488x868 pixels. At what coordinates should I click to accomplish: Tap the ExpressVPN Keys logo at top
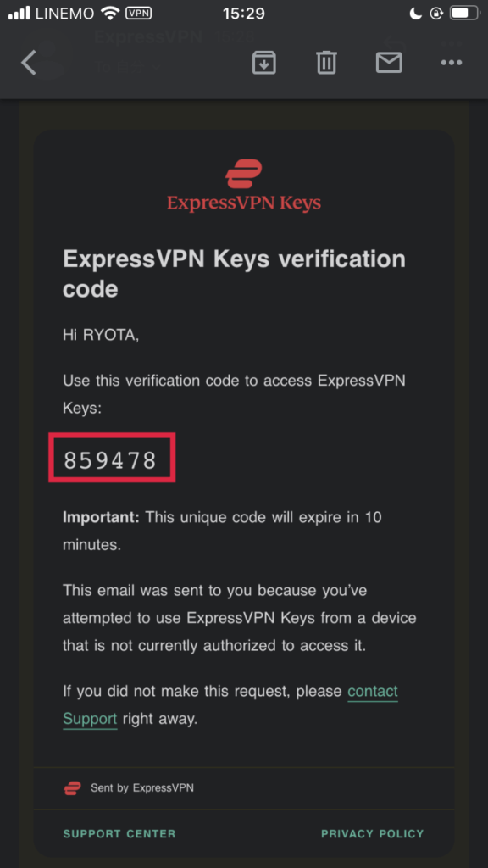244,185
